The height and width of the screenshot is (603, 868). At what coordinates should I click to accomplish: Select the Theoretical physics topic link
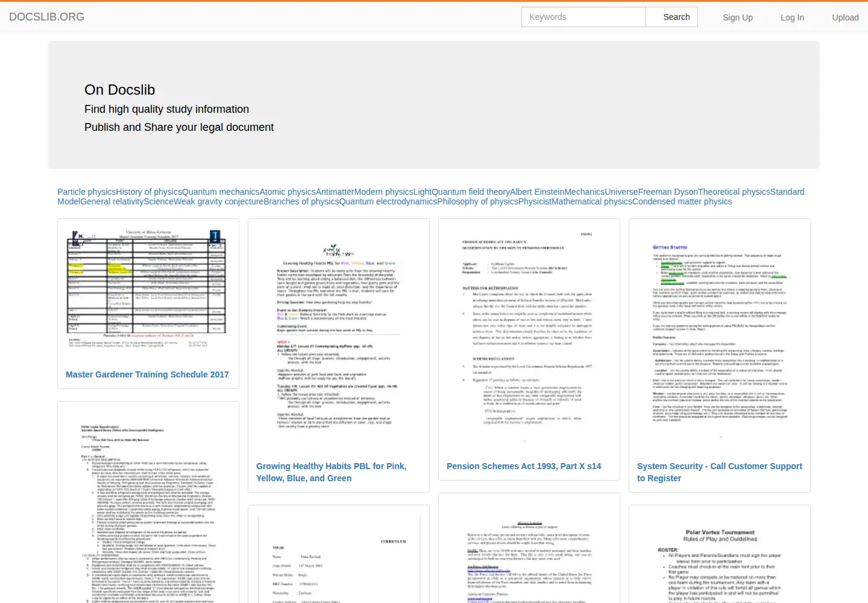coord(734,192)
